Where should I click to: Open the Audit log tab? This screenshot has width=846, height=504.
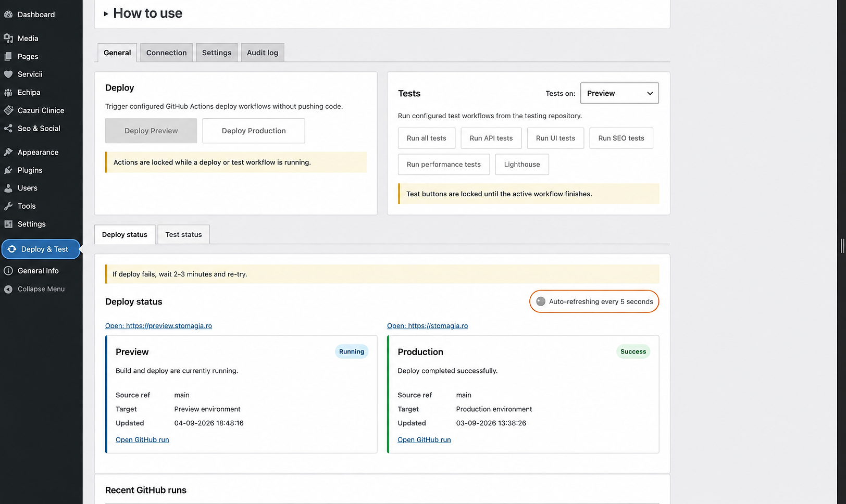point(263,53)
